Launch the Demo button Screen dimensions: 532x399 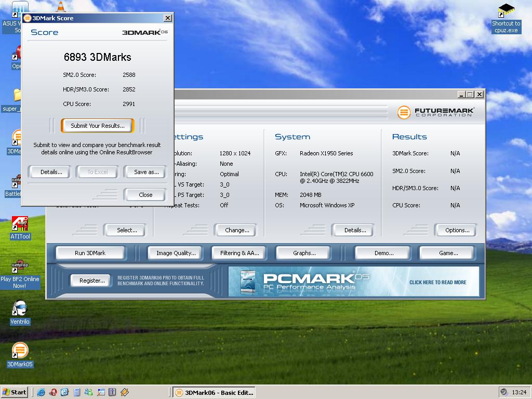[x=384, y=253]
